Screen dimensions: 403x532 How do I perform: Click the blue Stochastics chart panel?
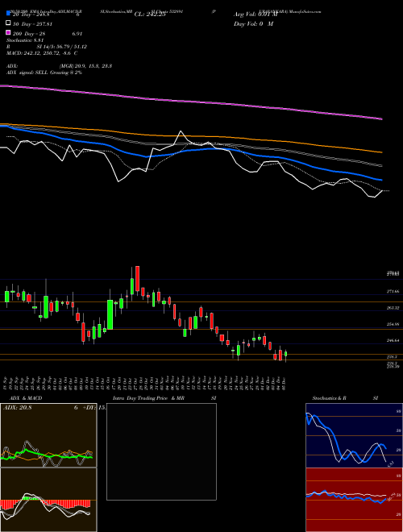[354, 435]
